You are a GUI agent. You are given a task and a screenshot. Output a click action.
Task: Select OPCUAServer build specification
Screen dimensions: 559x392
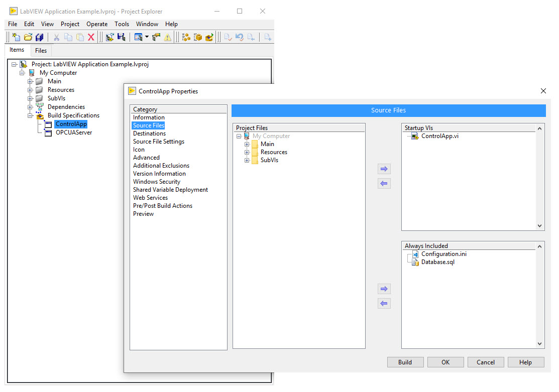74,133
